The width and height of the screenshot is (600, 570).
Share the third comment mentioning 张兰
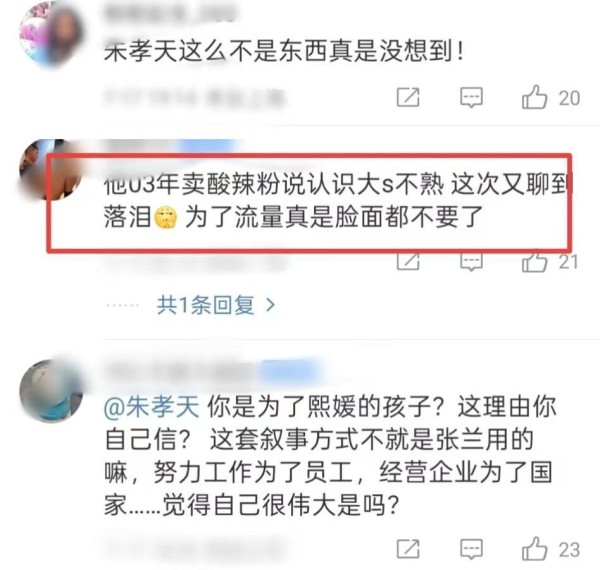coord(408,549)
